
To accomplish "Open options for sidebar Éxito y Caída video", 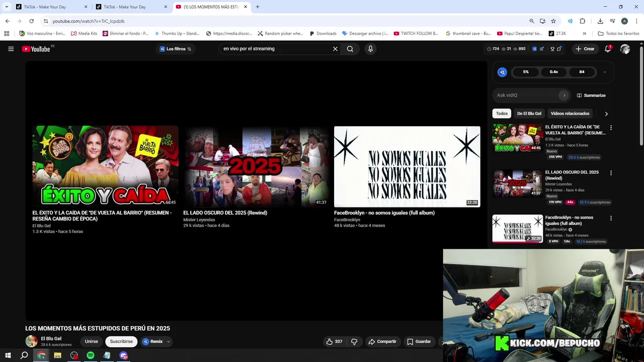I will pos(611,128).
